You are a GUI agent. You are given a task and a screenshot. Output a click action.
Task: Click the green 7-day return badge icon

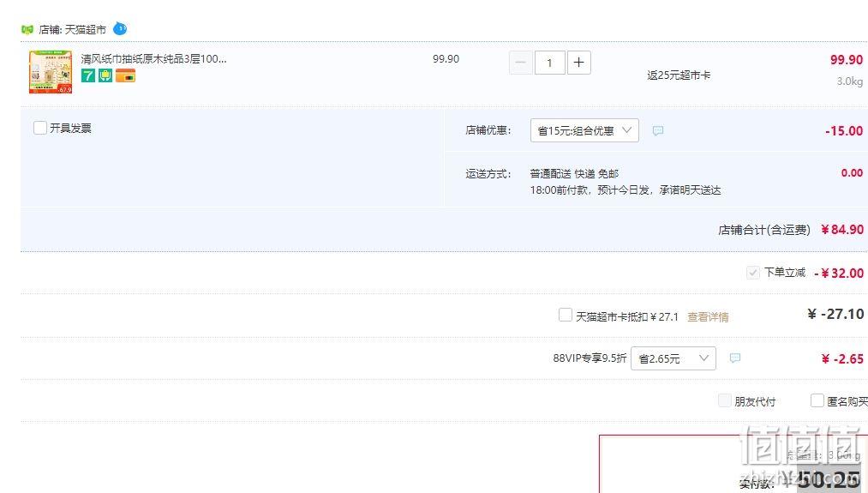click(x=88, y=75)
